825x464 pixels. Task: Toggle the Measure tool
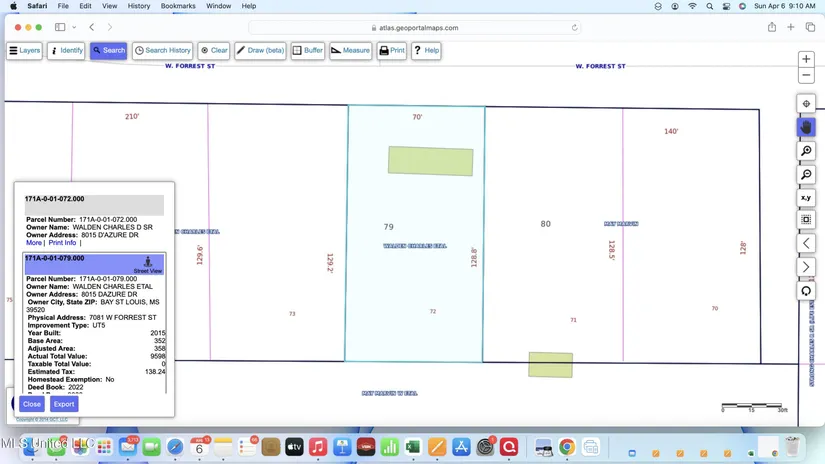click(350, 50)
